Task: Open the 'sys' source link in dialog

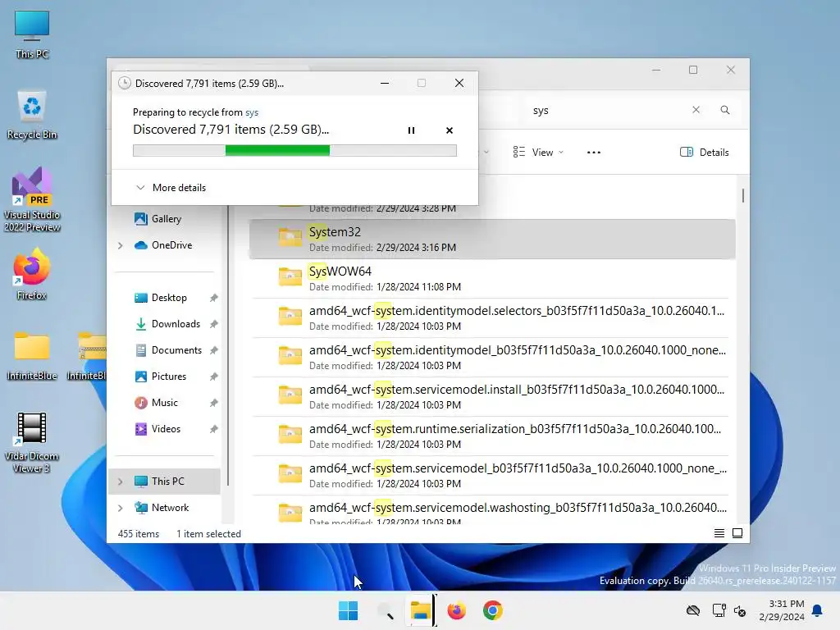Action: [x=252, y=112]
